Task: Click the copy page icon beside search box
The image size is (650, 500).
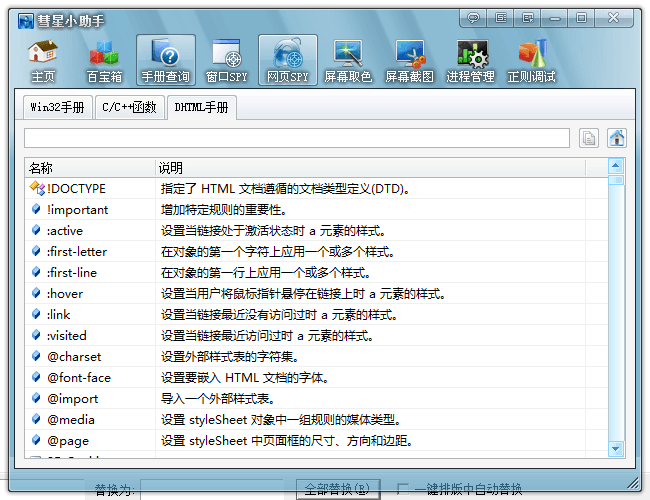Action: pyautogui.click(x=590, y=138)
